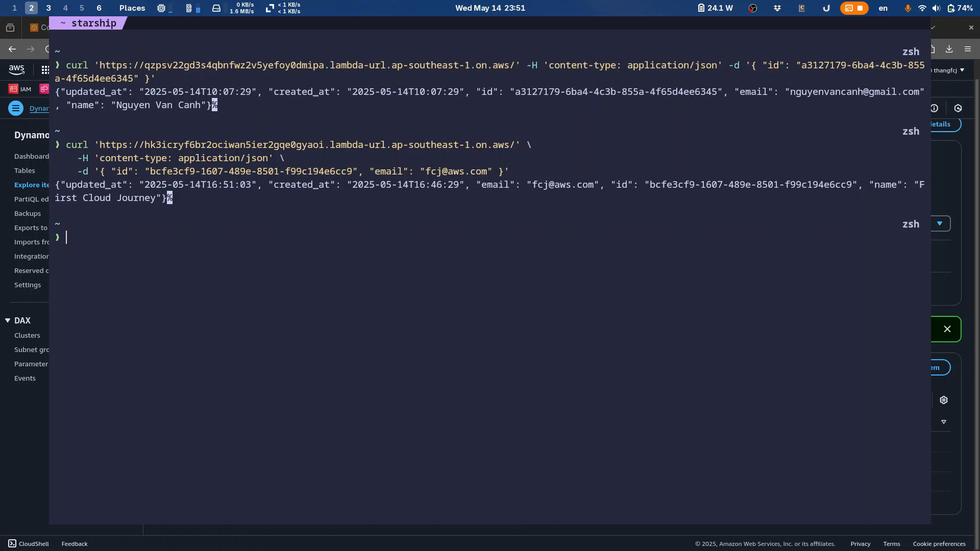This screenshot has height=551, width=980.
Task: Switch to workspace 6
Action: [x=99, y=8]
